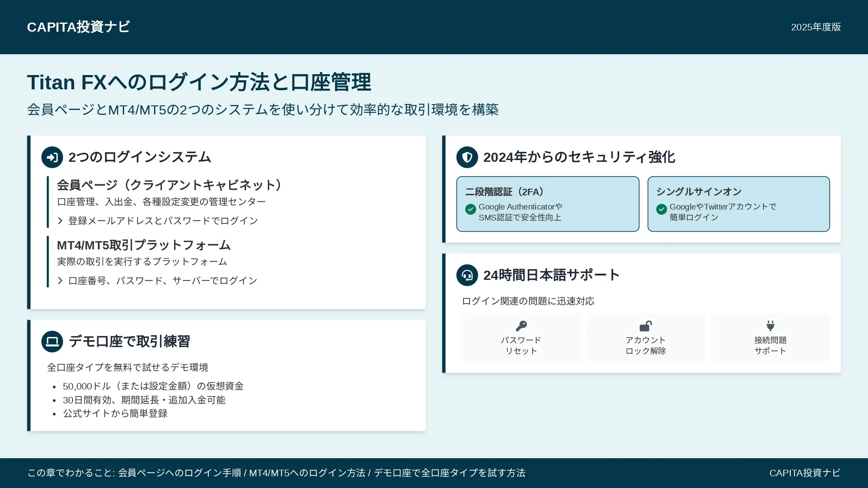Click the plug icon above 接続問題サポート
The image size is (868, 488).
click(x=770, y=326)
